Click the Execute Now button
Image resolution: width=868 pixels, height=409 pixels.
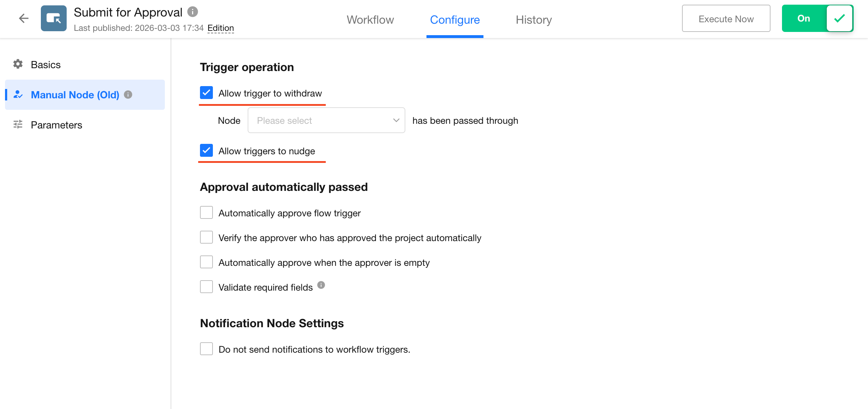(x=726, y=19)
